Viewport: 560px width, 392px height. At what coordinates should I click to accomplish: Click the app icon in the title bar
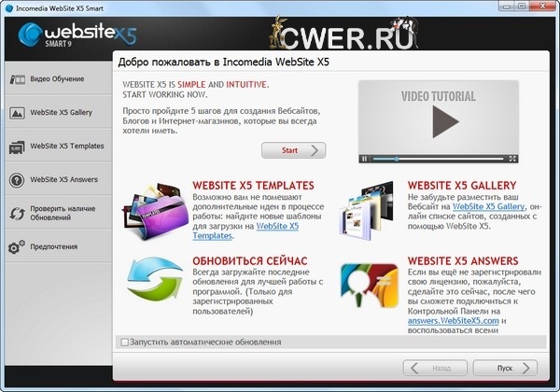(x=9, y=7)
